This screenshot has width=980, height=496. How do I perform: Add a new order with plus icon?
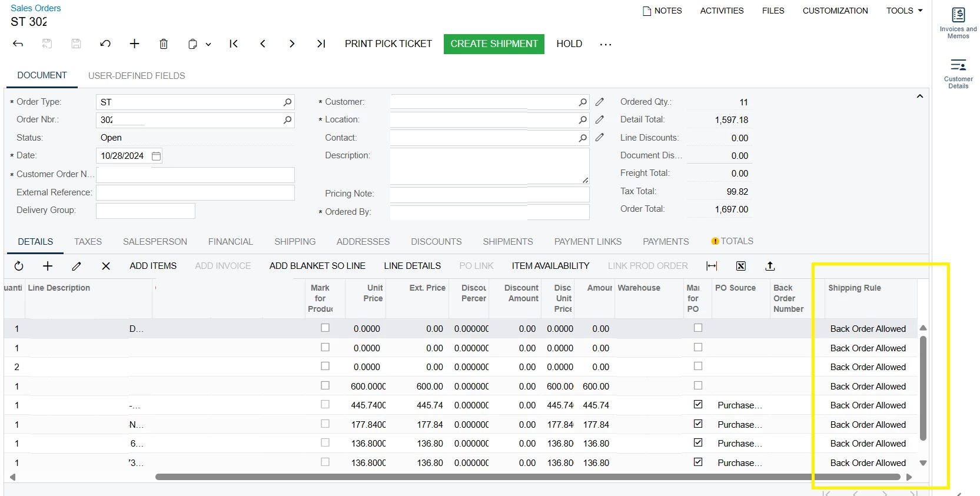click(x=135, y=44)
